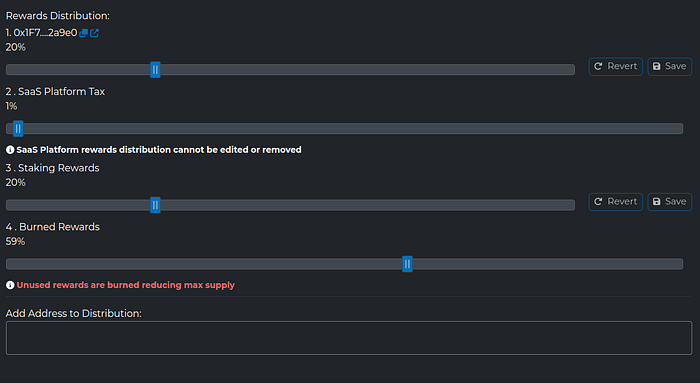Click the Add Address to Distribution label

click(x=74, y=314)
